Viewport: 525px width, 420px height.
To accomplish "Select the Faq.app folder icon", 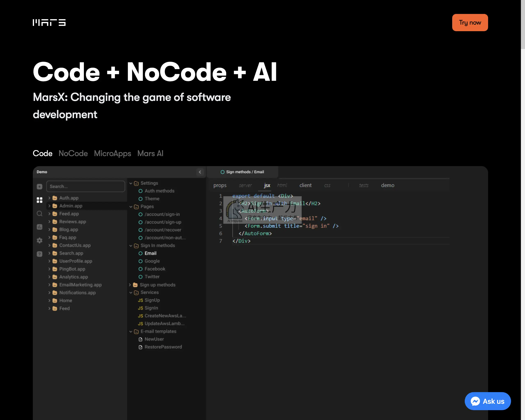I will pyautogui.click(x=55, y=237).
